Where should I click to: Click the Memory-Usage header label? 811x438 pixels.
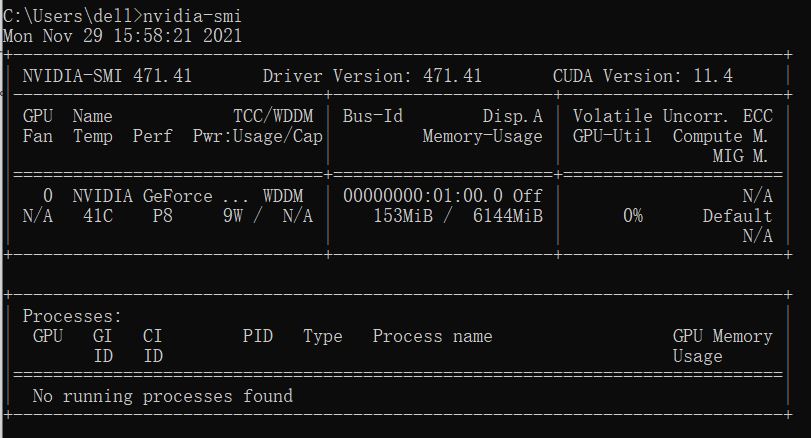coord(482,136)
